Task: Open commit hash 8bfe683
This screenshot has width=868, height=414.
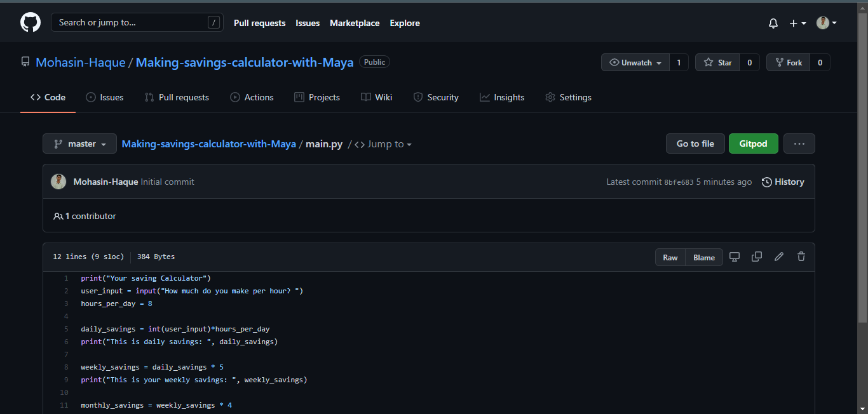Action: click(679, 182)
